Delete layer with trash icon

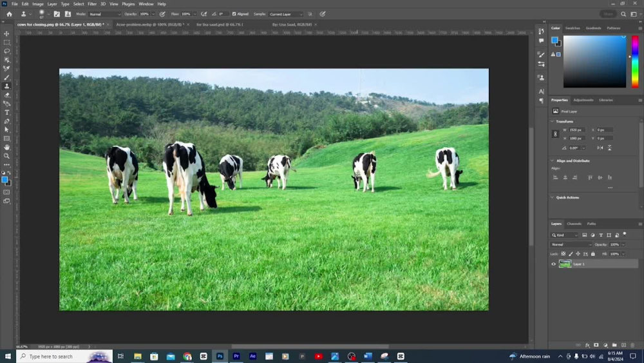tap(632, 345)
